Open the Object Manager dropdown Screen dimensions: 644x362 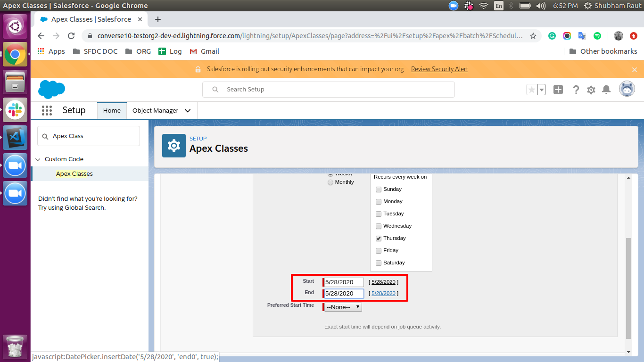click(161, 110)
